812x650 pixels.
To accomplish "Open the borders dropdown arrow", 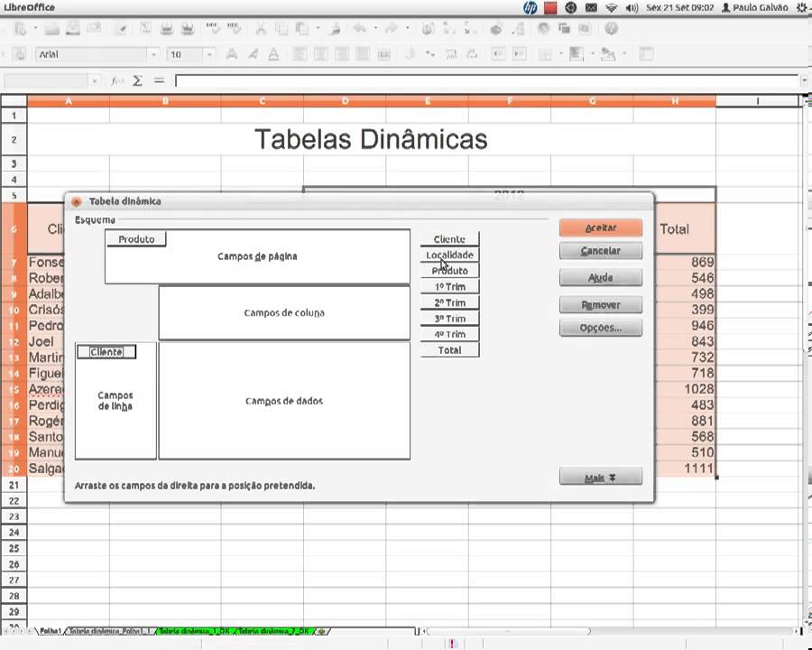I will 561,54.
